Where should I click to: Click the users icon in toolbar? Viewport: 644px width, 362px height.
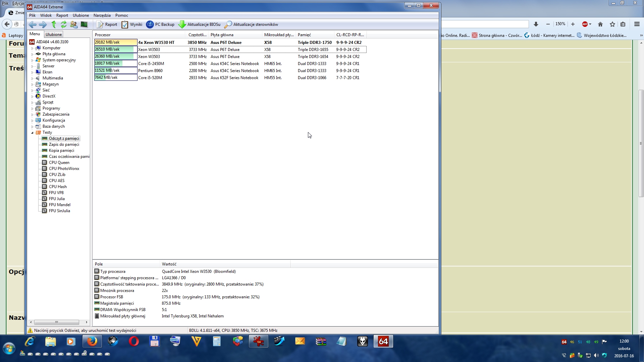[74, 24]
